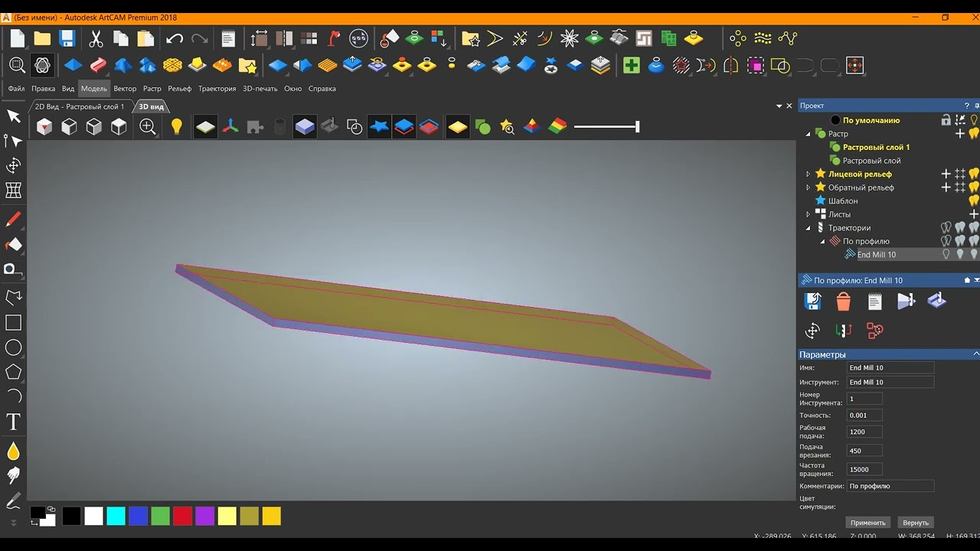The width and height of the screenshot is (980, 551).
Task: Click the Комментарии field
Action: click(890, 486)
